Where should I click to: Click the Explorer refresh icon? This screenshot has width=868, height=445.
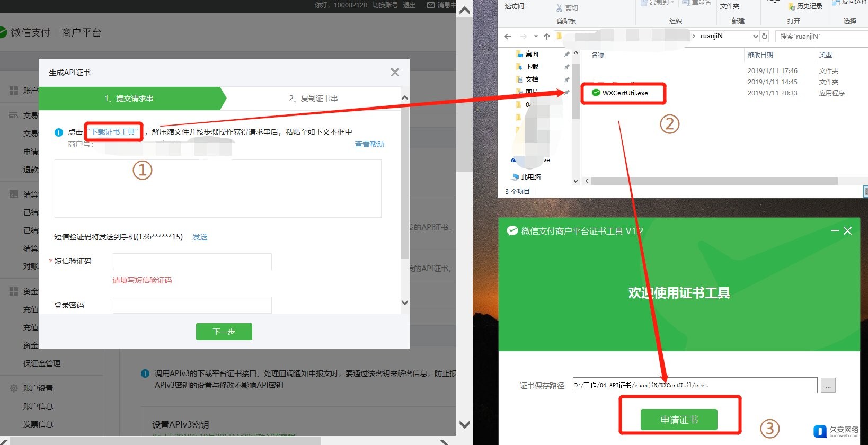[x=765, y=36]
